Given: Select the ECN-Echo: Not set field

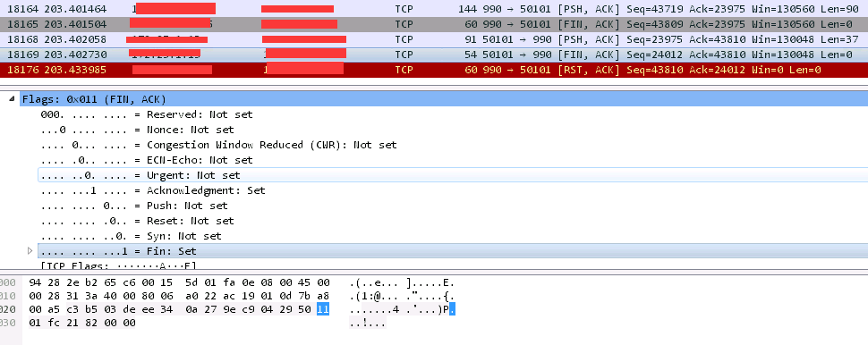Looking at the screenshot, I should pos(146,160).
